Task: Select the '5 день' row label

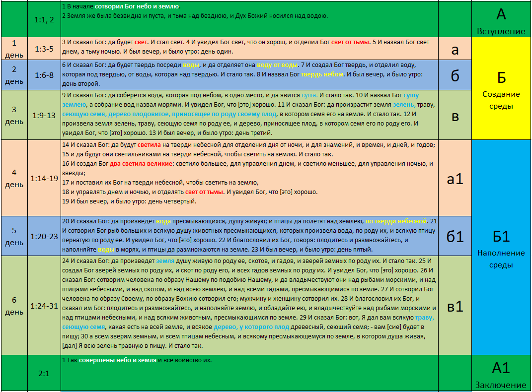Action: tap(14, 236)
